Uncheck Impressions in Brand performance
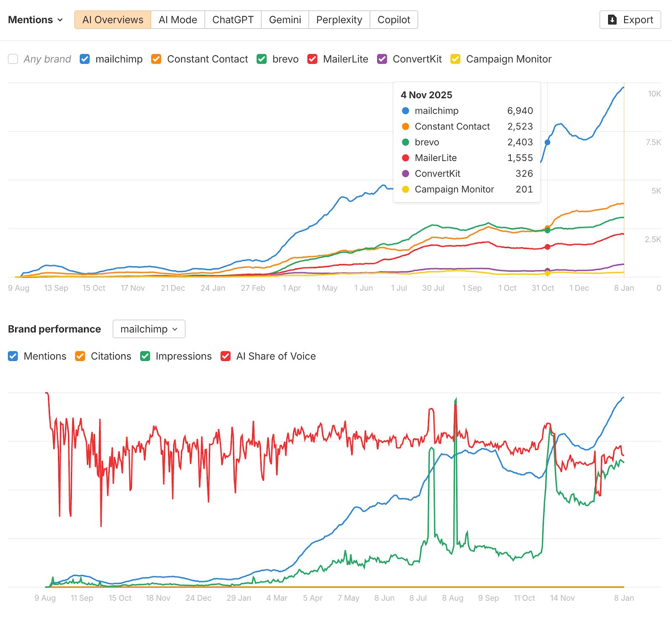Image resolution: width=672 pixels, height=620 pixels. tap(145, 356)
